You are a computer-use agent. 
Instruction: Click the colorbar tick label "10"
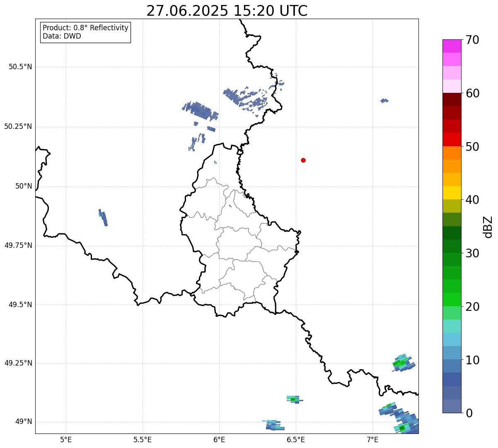click(473, 360)
